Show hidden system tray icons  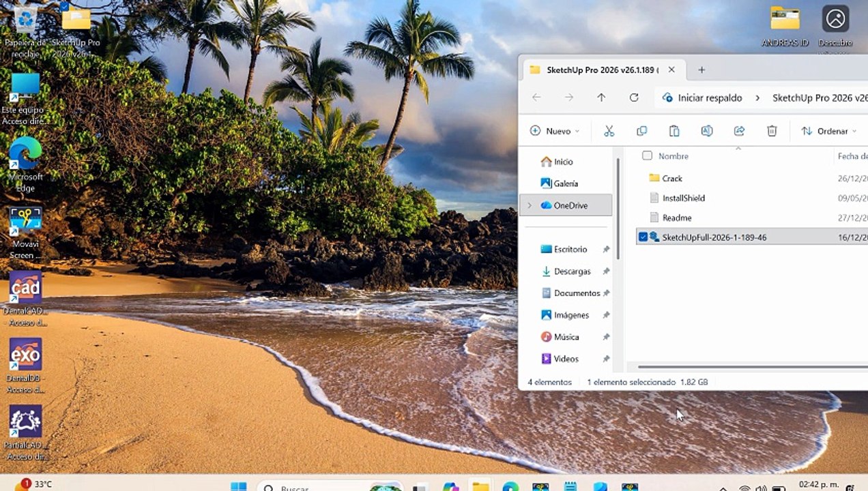pos(723,488)
